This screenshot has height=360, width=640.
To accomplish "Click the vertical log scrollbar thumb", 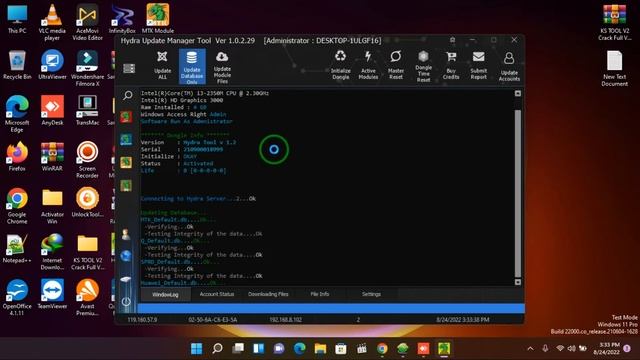I will point(518,193).
